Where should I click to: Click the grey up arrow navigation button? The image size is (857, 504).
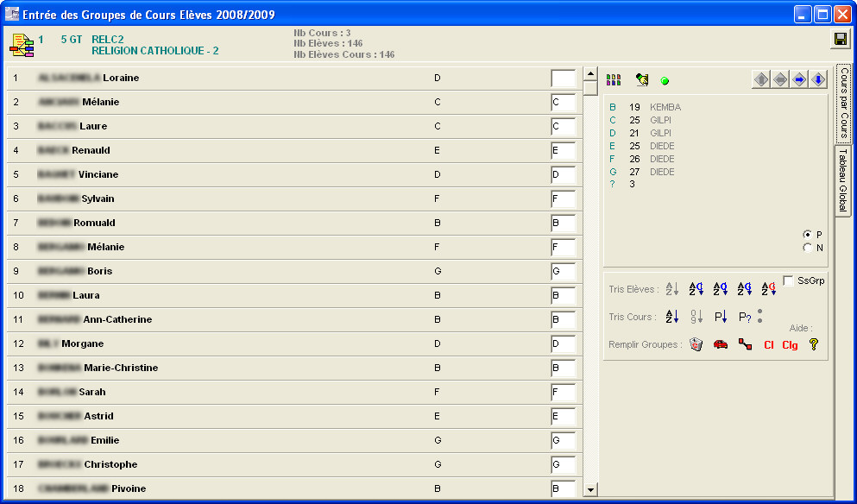pyautogui.click(x=761, y=79)
